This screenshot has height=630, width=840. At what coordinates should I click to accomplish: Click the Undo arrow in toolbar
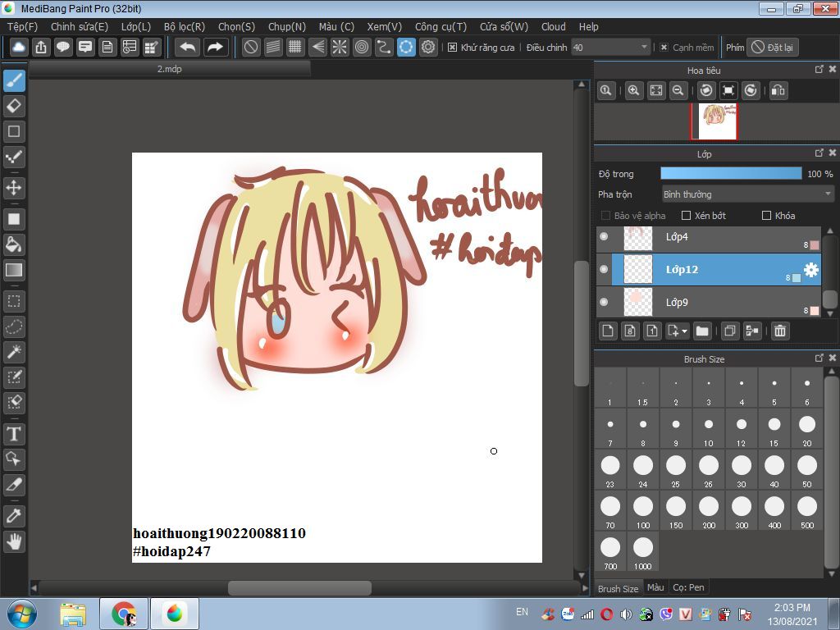pyautogui.click(x=187, y=48)
